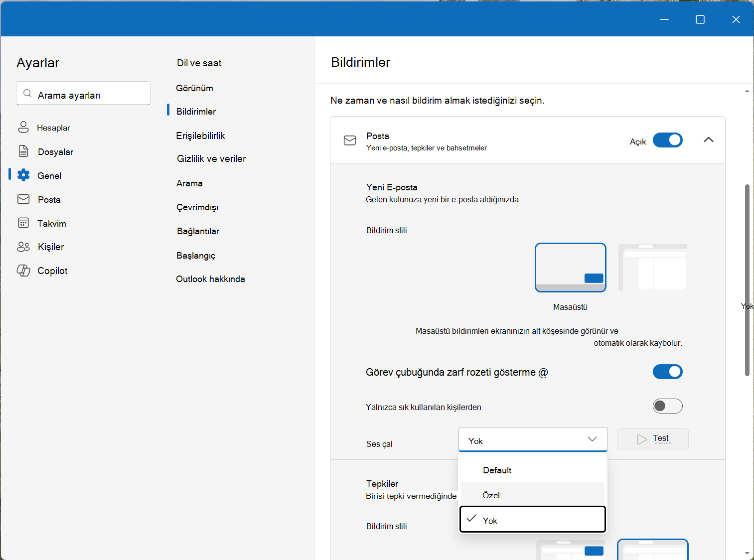Image resolution: width=754 pixels, height=560 pixels.
Task: Click the Dosyalar document icon
Action: click(x=23, y=151)
